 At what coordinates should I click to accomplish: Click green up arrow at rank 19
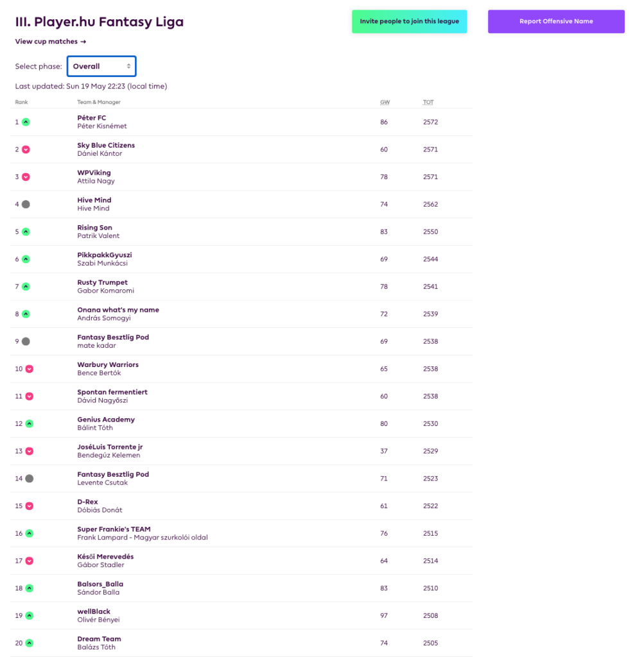(x=29, y=615)
